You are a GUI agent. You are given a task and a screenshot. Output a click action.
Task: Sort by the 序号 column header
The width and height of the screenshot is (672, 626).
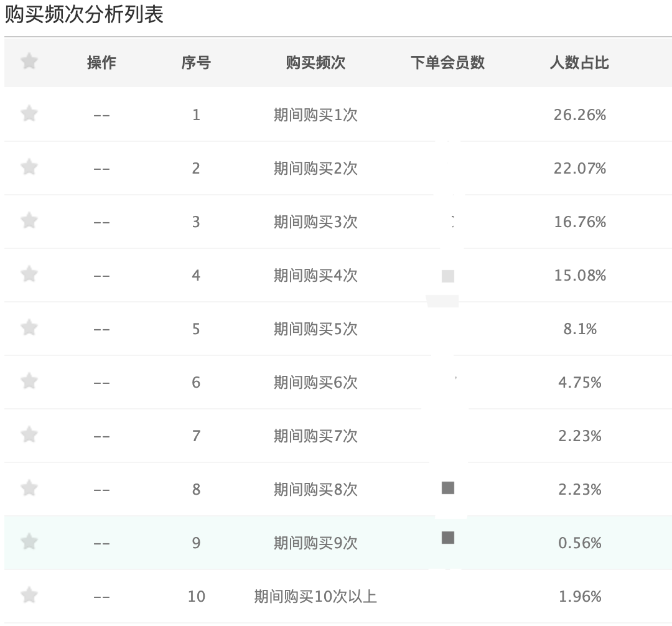(196, 63)
